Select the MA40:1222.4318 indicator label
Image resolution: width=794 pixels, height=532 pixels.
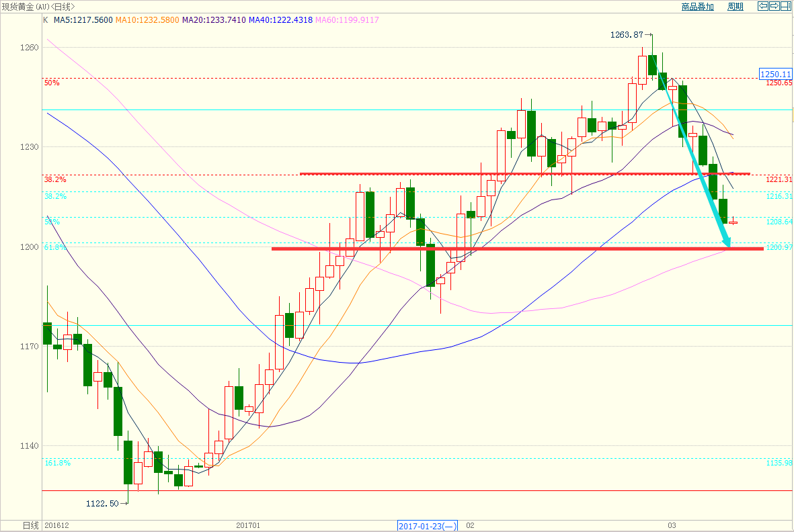[x=280, y=20]
